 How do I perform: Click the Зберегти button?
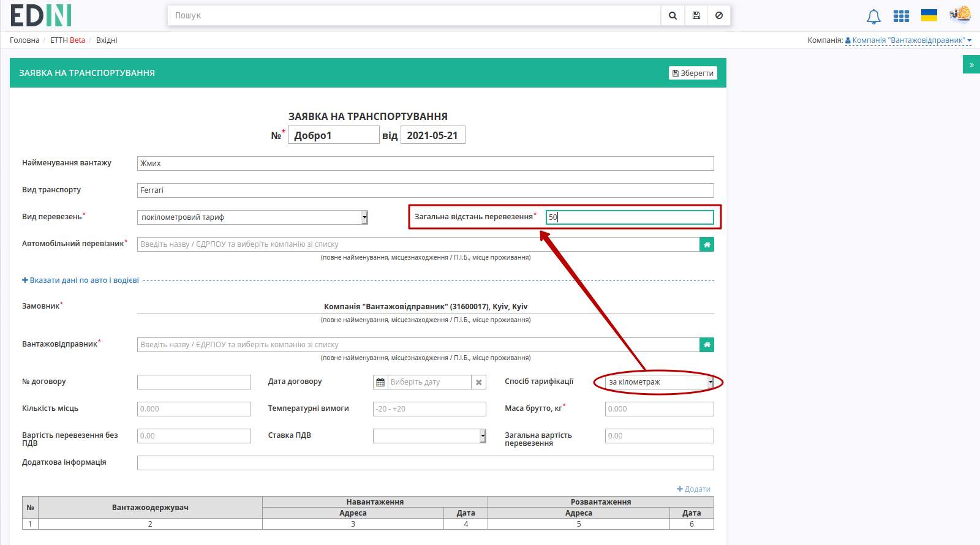pyautogui.click(x=693, y=73)
